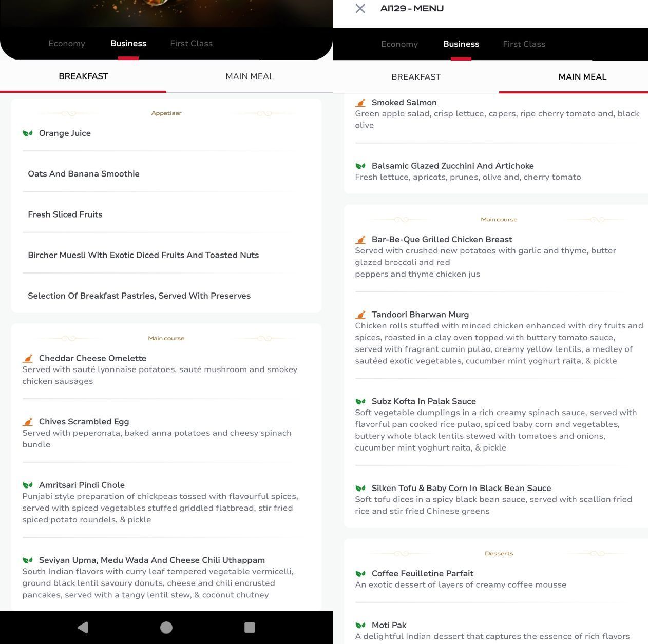This screenshot has height=644, width=648.
Task: Select Economy tab in AI129 menu panel
Action: click(399, 44)
